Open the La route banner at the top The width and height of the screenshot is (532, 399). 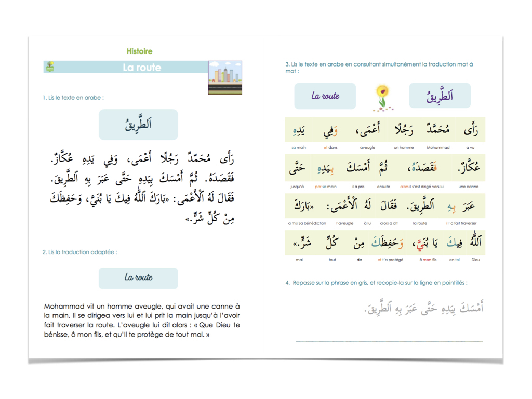coord(143,68)
